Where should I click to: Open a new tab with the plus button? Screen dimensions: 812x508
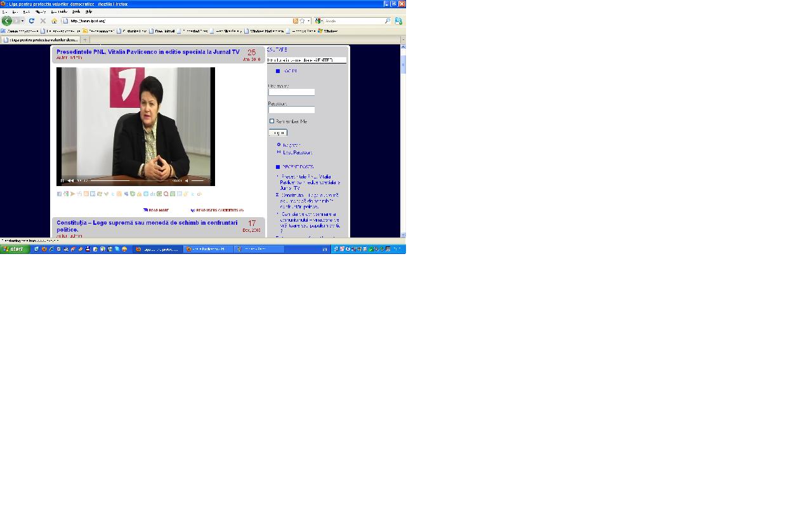(x=85, y=39)
